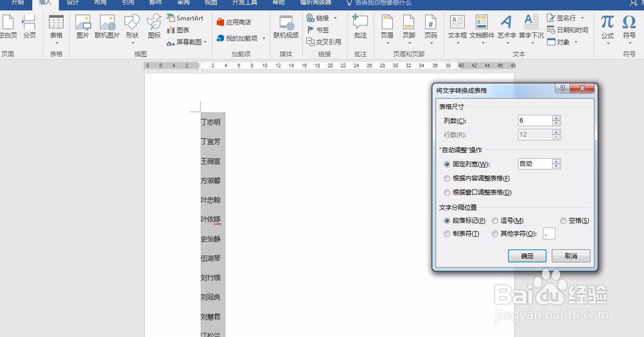Switch to the References (引用) ribbon tab
The width and height of the screenshot is (644, 337).
128,3
